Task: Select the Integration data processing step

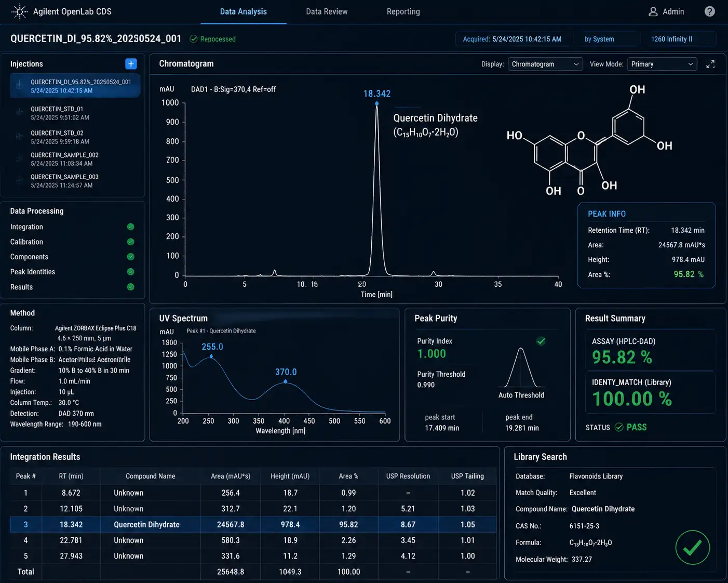Action: pos(72,227)
